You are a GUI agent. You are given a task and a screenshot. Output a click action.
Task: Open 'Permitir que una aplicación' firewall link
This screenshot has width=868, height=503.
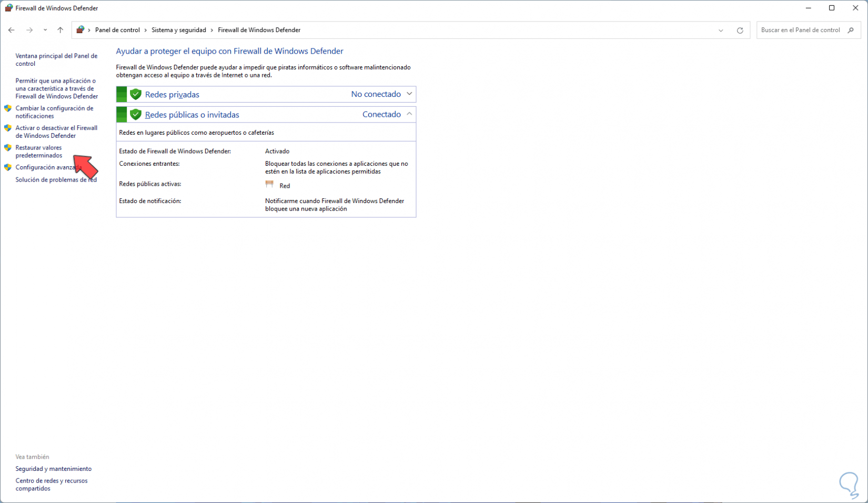tap(57, 88)
